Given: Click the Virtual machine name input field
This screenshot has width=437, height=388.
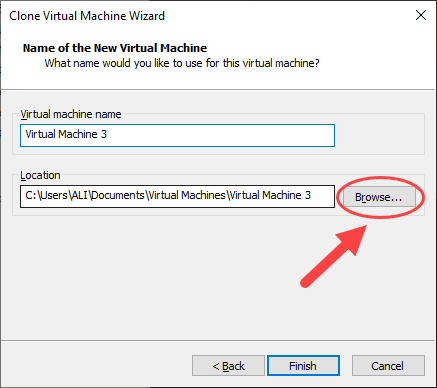Looking at the screenshot, I should [x=177, y=135].
